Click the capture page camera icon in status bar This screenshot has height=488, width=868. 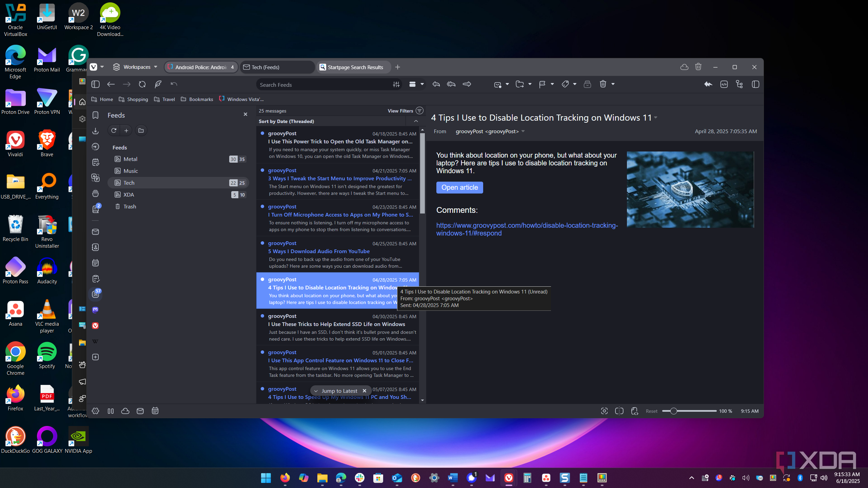click(604, 411)
